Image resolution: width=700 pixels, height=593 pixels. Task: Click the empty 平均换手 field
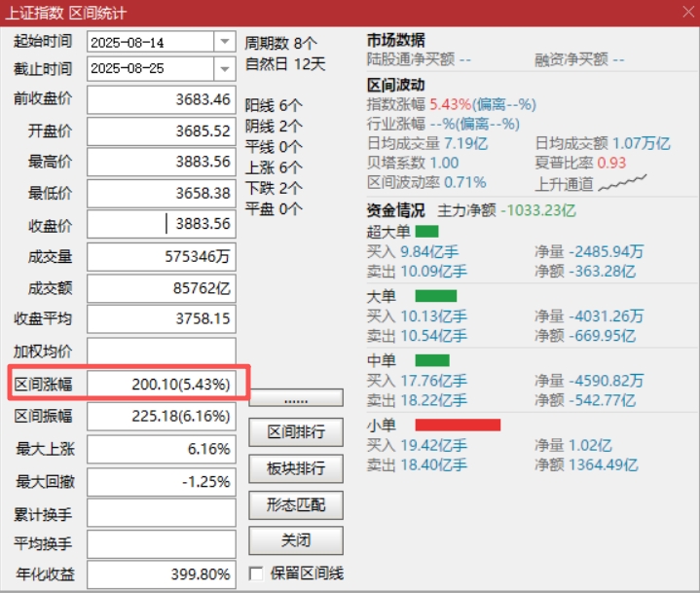point(162,544)
